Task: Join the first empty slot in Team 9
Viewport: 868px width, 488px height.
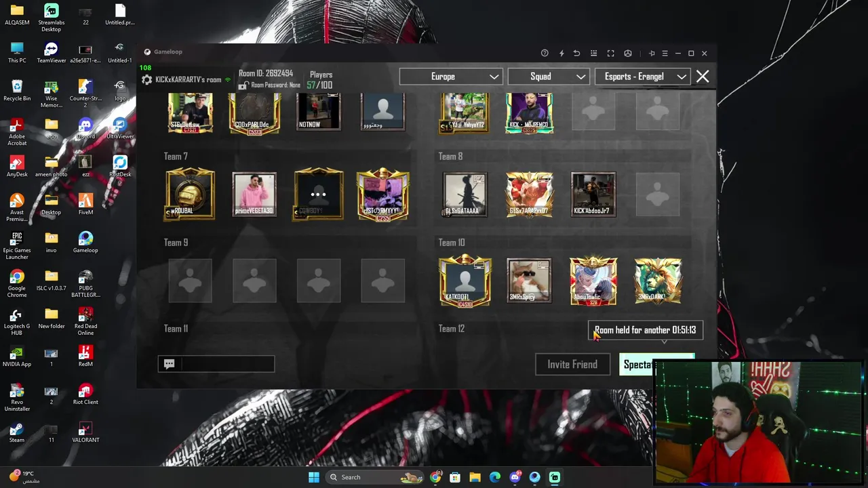Action: [190, 281]
